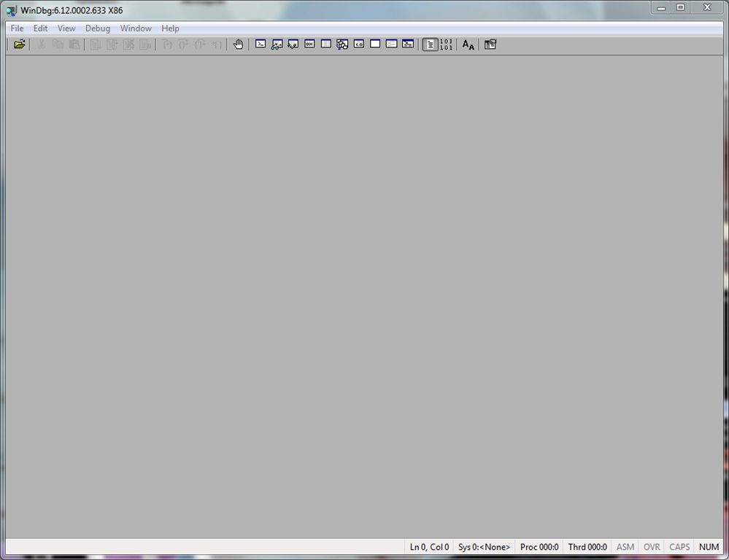The width and height of the screenshot is (729, 560).
Task: Click the Go (run) debug icon
Action: (x=96, y=44)
